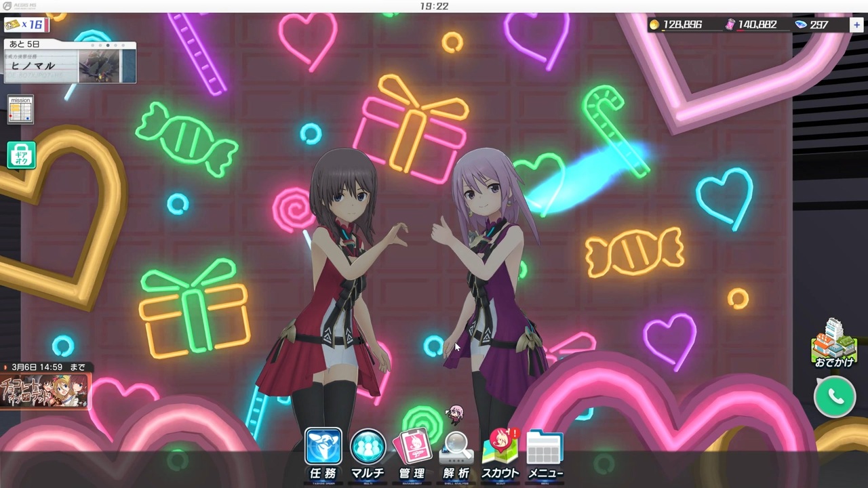
Task: Tap the gold coin balance 128,896
Action: pyautogui.click(x=675, y=24)
